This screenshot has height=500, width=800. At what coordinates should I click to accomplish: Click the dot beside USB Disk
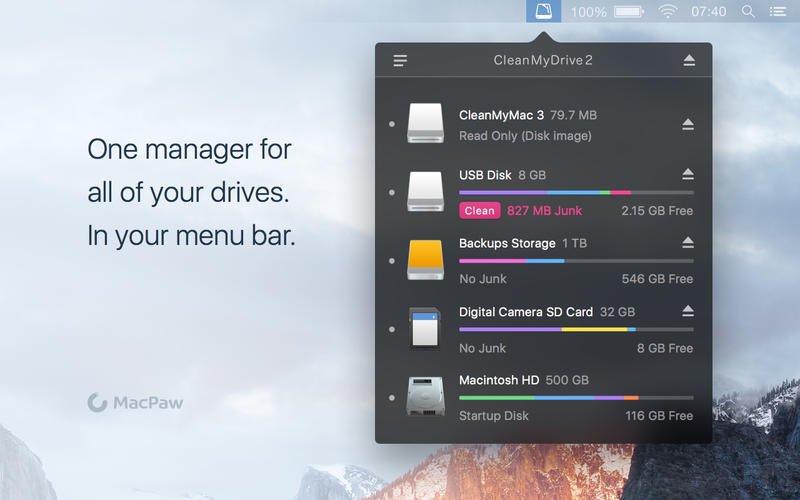point(392,192)
